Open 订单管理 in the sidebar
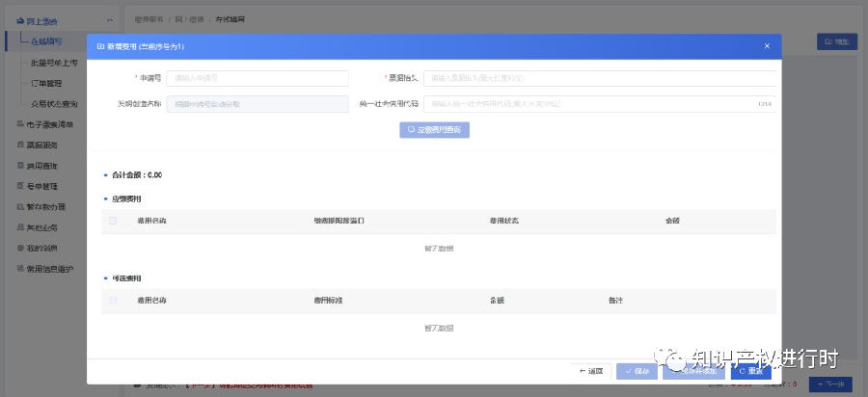 (x=46, y=83)
